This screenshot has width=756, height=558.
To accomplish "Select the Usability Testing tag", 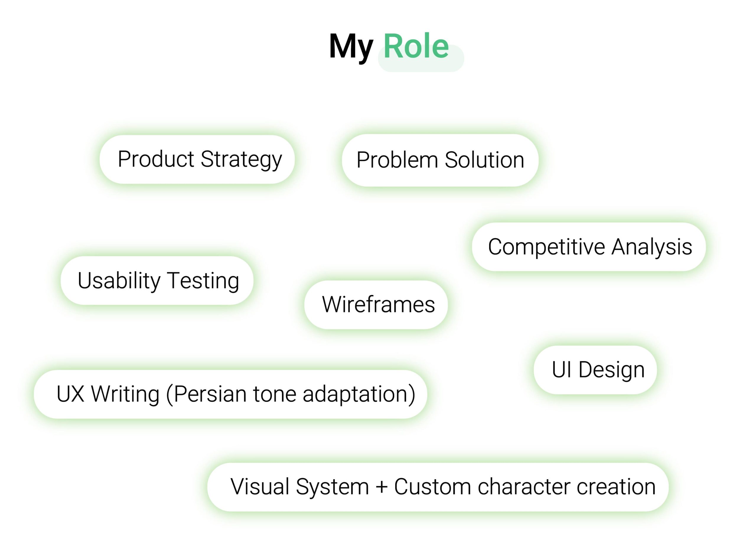I will (x=157, y=281).
